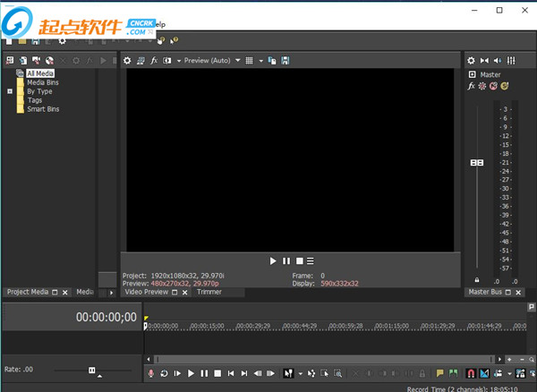Screen dimensions: 537x392
Task: Click the Master FX icon in Master Bus
Action: coord(472,86)
